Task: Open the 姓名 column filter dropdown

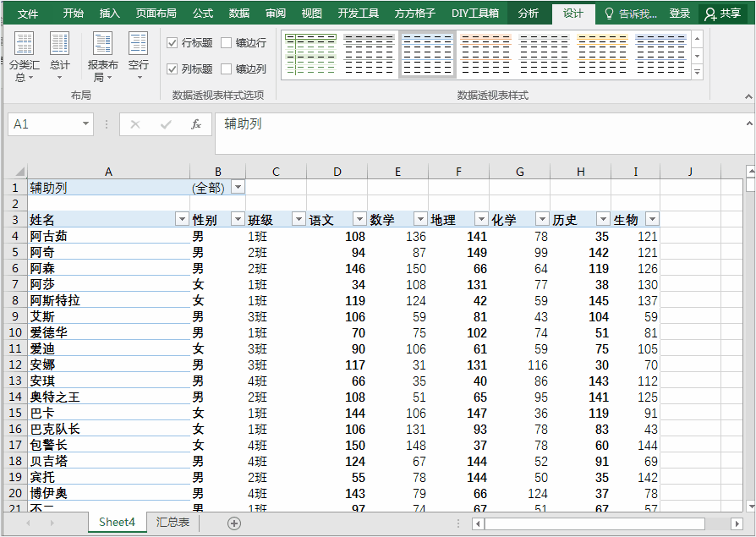Action: tap(182, 219)
